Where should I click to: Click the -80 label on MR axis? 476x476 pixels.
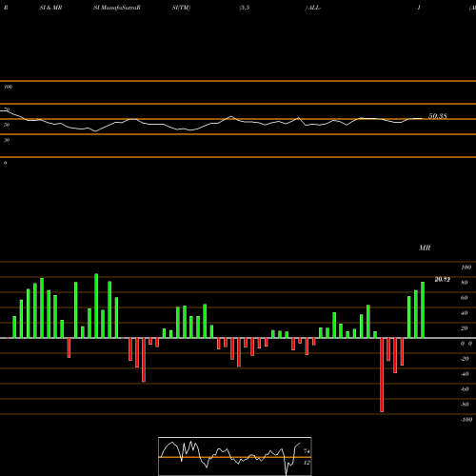point(465,405)
